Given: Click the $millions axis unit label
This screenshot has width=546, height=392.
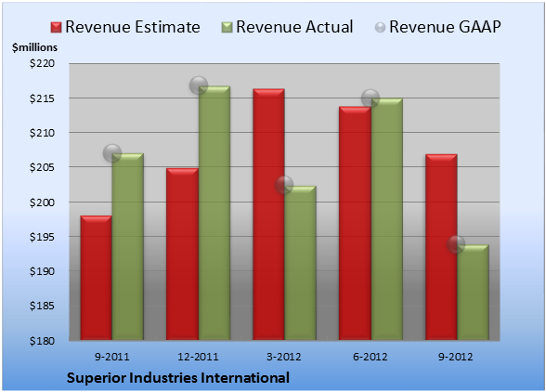Looking at the screenshot, I should click(34, 47).
